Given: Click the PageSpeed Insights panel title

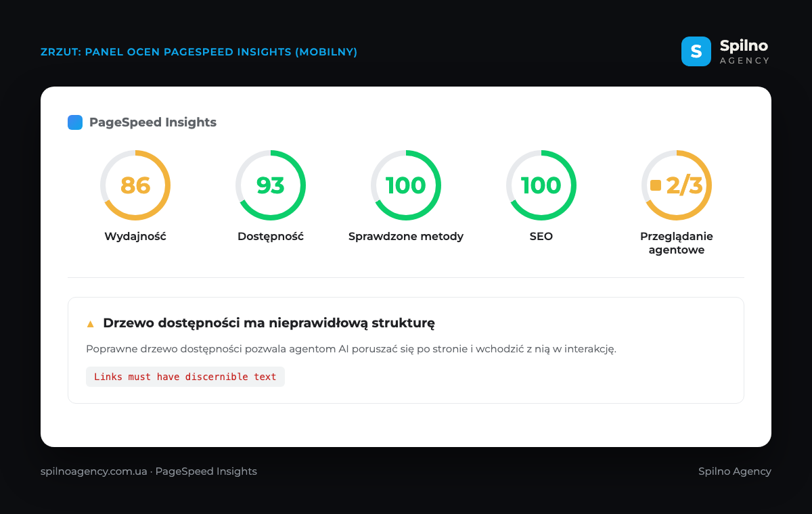Looking at the screenshot, I should (x=153, y=122).
